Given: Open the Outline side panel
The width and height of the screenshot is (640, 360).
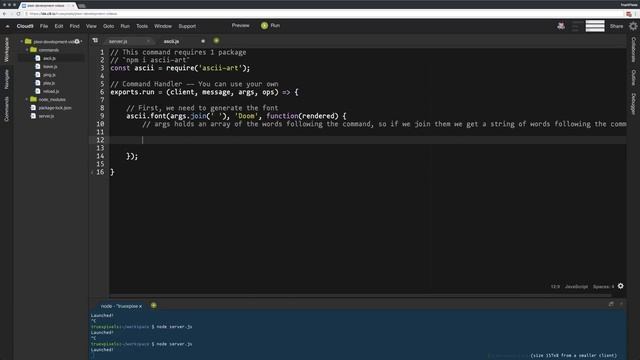Looking at the screenshot, I should pos(633,78).
